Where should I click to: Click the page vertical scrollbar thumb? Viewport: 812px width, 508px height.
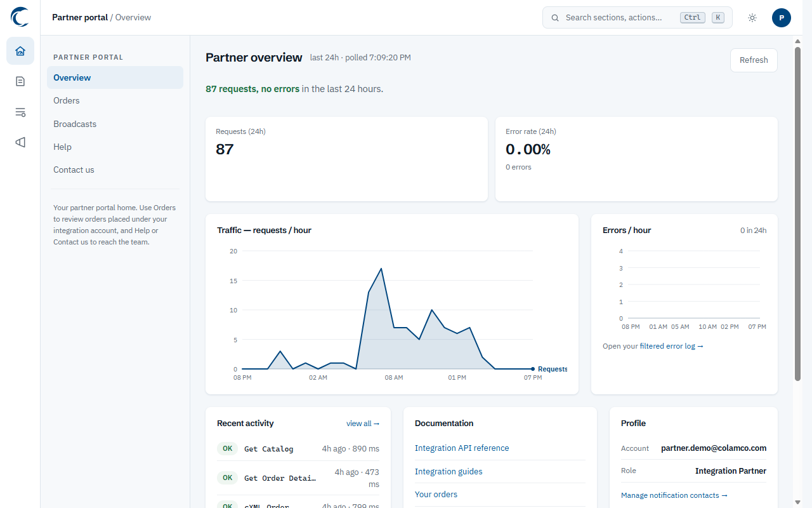coord(798,213)
